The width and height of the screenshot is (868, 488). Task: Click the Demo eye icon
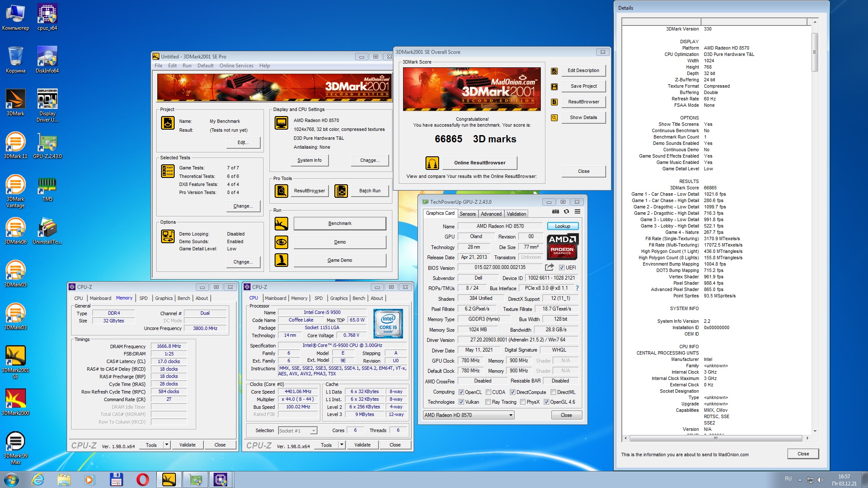tap(281, 242)
